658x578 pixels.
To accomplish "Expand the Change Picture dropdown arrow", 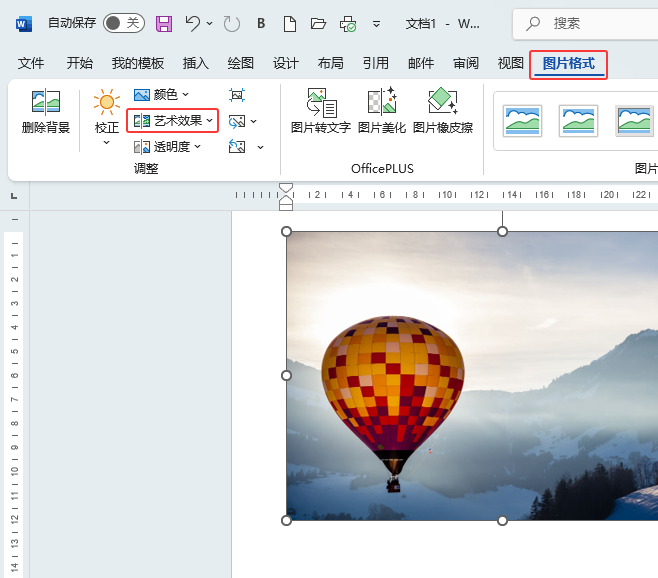I will (253, 122).
